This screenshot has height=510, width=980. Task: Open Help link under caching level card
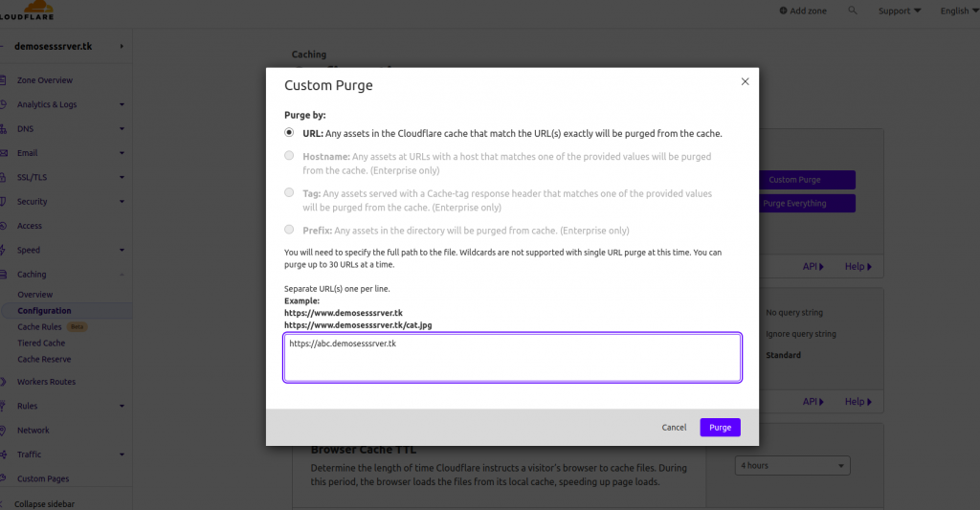click(x=858, y=401)
